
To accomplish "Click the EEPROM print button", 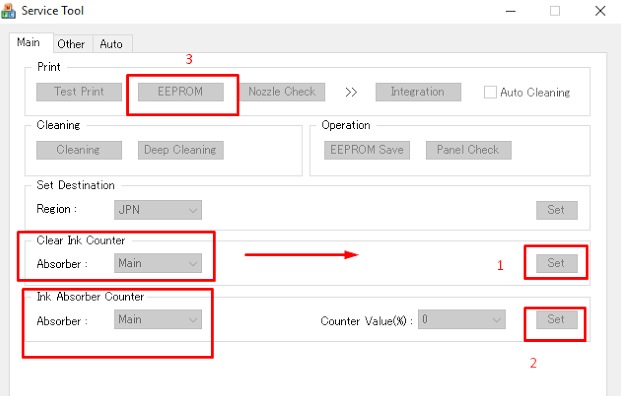I will (x=181, y=92).
